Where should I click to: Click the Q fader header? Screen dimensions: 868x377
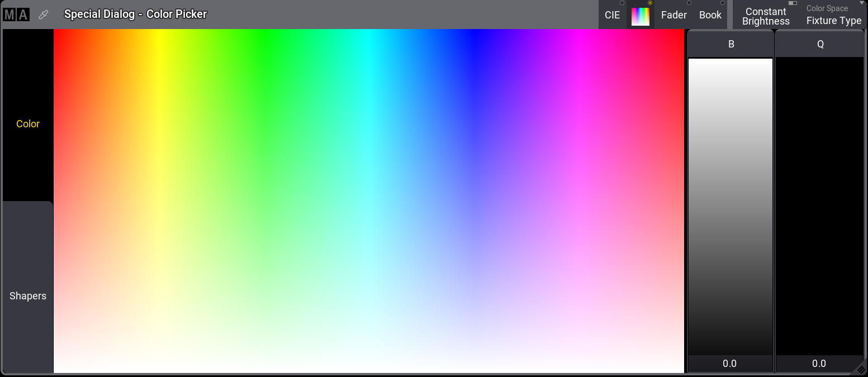[819, 44]
